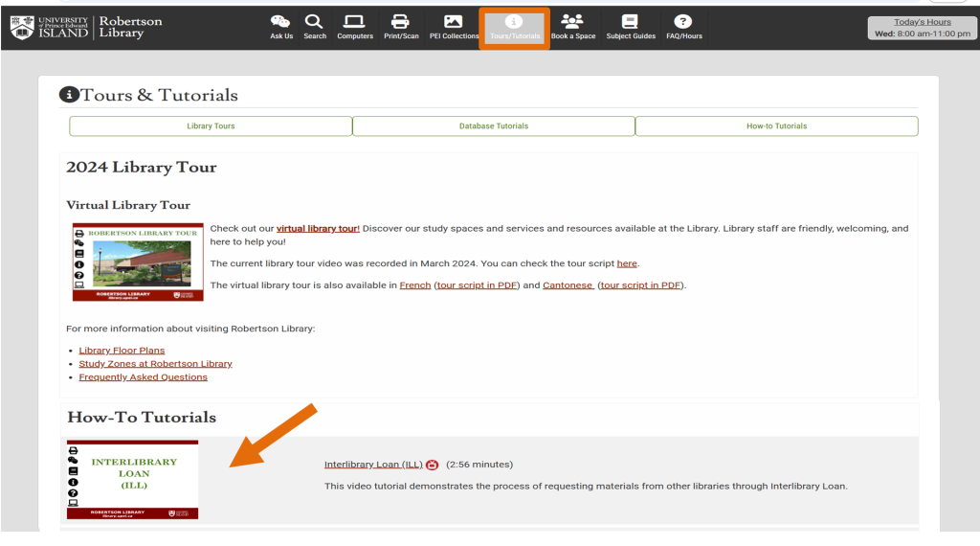The height and width of the screenshot is (546, 980).
Task: Click the (2:56 minutes) duration text
Action: click(x=479, y=464)
